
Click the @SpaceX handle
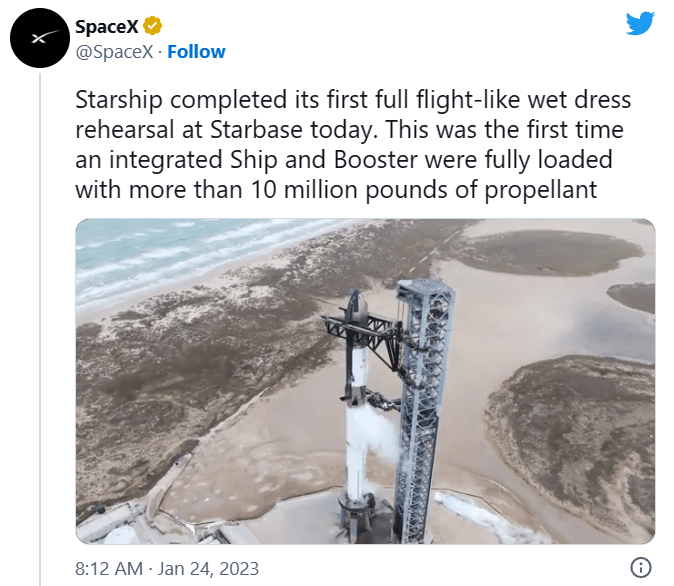[114, 52]
